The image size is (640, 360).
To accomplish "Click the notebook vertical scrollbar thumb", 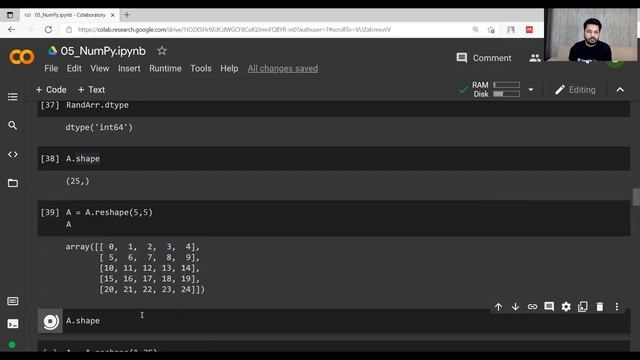I will [636, 197].
